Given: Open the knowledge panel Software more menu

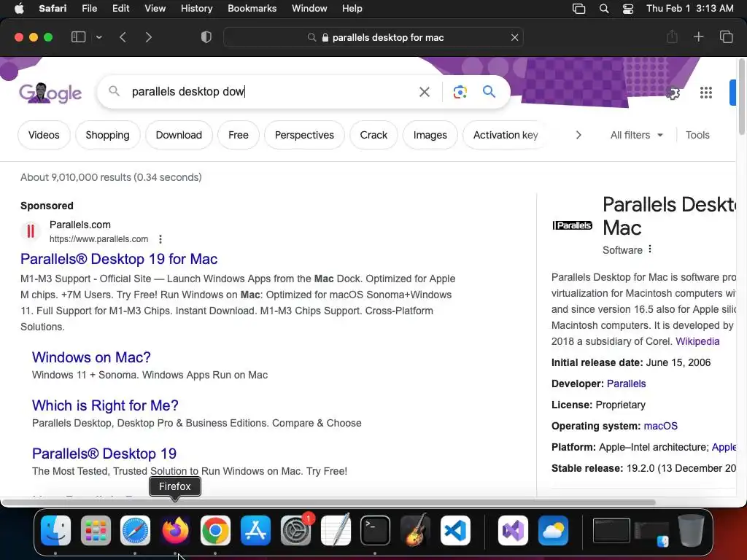Looking at the screenshot, I should point(650,249).
